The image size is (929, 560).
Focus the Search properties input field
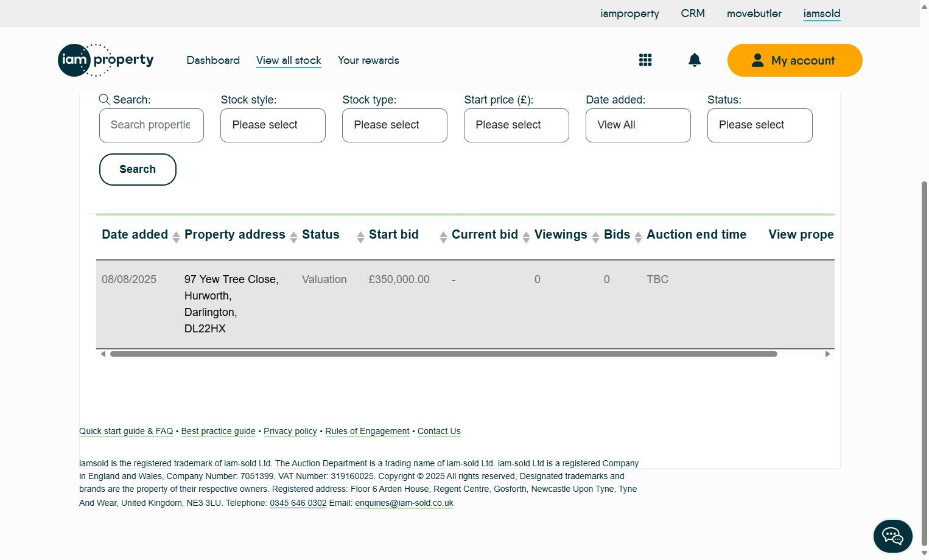coord(151,125)
